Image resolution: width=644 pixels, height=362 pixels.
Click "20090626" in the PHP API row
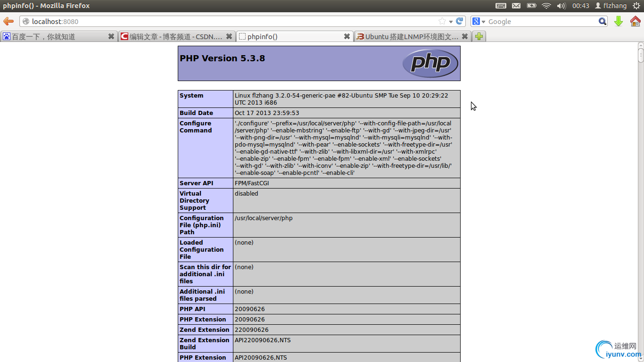pos(250,309)
